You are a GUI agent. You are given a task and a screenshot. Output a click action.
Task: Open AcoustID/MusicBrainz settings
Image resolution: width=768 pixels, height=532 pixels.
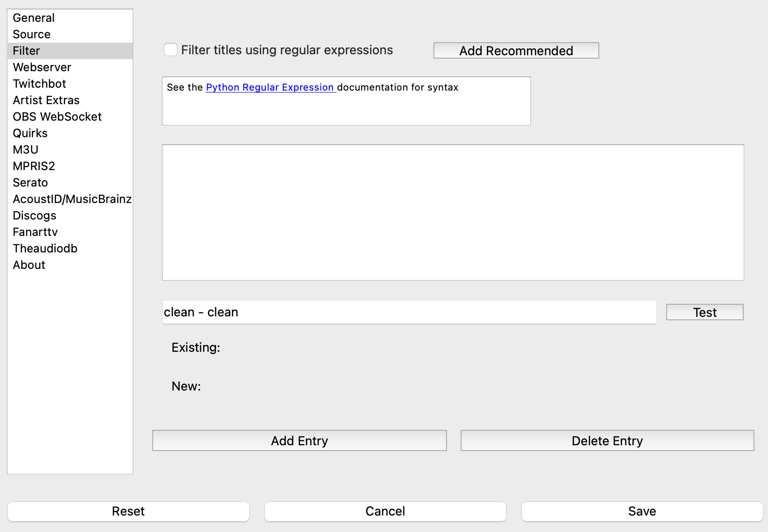click(x=72, y=199)
